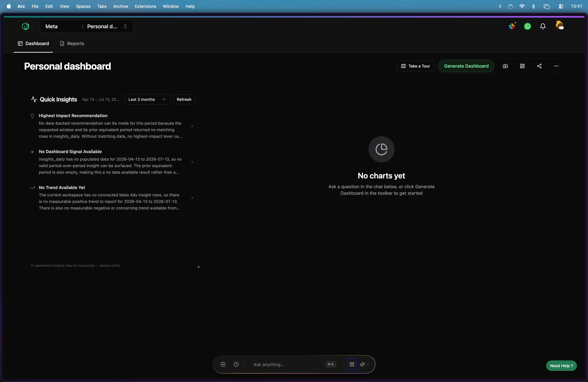
Task: Open the Tabs menu
Action: 102,6
